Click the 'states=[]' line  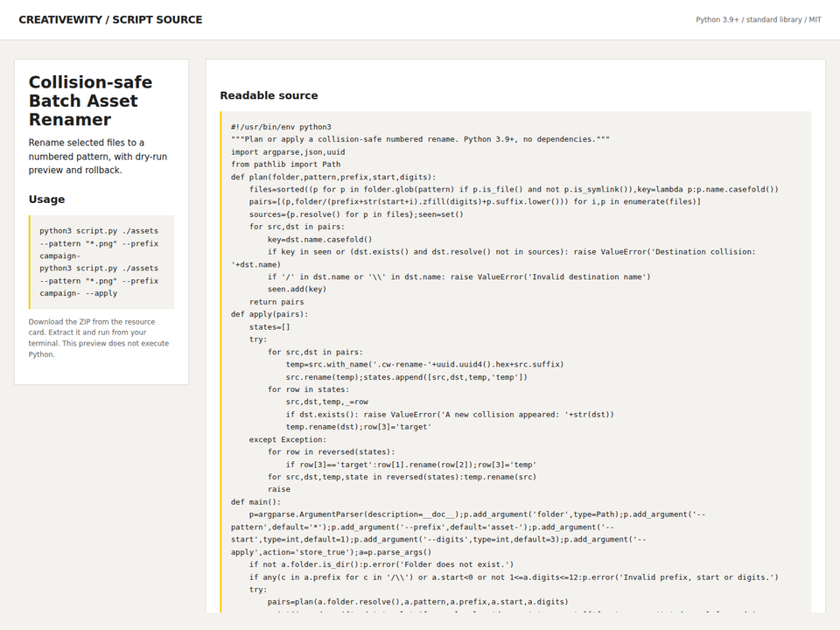pyautogui.click(x=269, y=327)
